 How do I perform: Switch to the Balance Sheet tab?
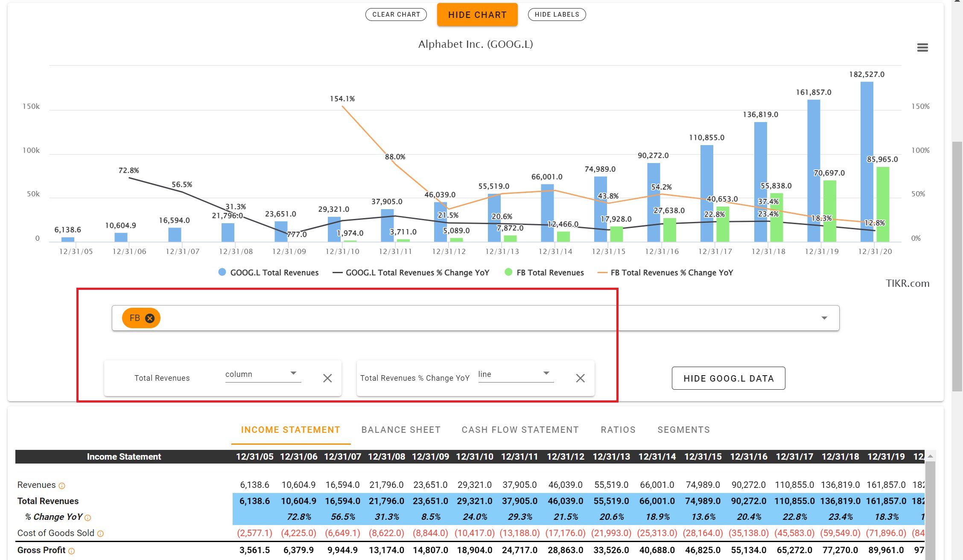tap(401, 430)
